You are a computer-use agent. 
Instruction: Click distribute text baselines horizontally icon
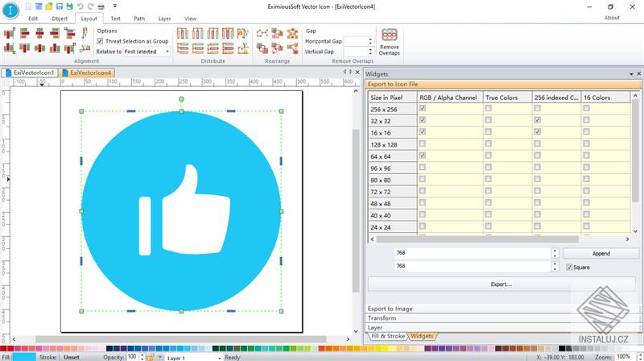pyautogui.click(x=243, y=33)
